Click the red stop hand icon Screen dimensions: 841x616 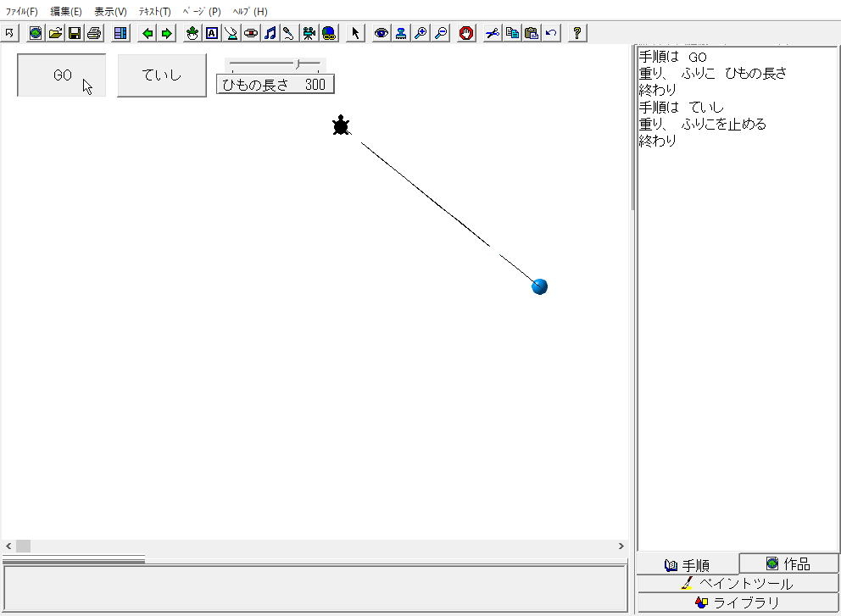(466, 33)
